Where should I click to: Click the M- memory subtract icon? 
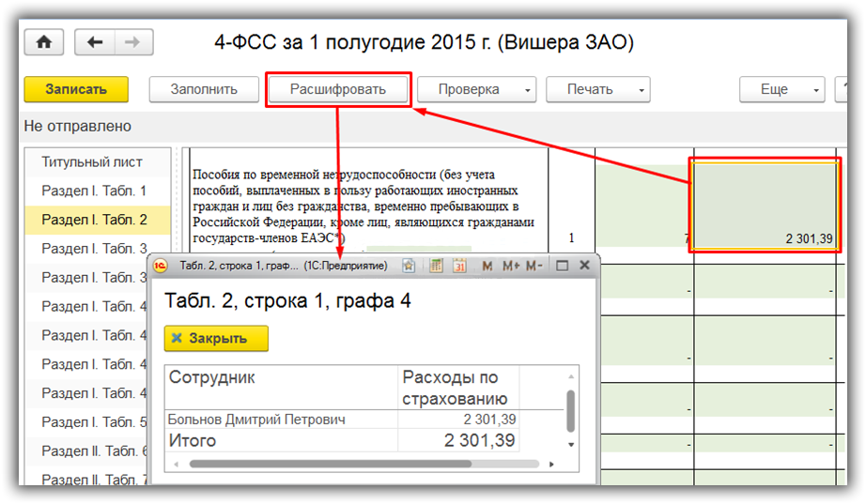point(534,267)
